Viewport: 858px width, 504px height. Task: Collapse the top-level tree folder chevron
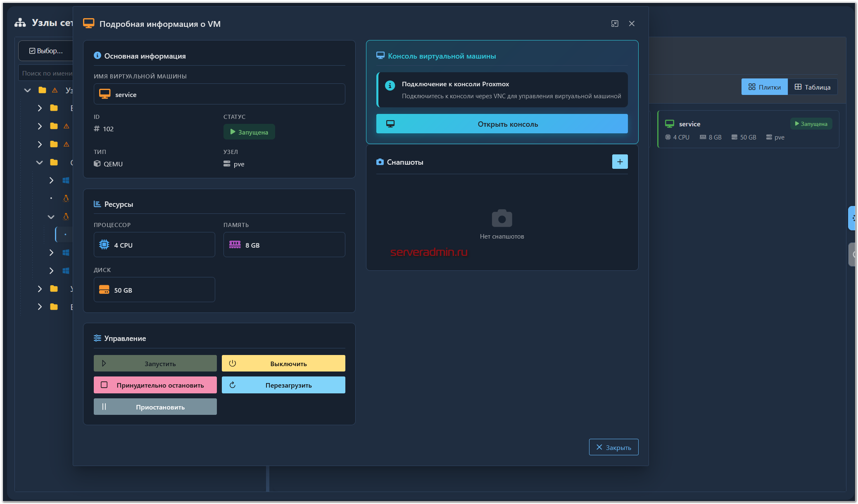(28, 90)
